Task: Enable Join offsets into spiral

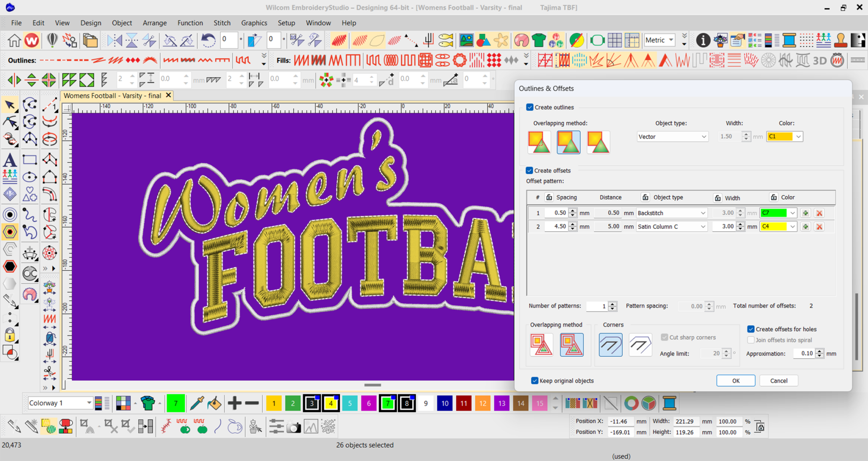Action: pyautogui.click(x=751, y=340)
